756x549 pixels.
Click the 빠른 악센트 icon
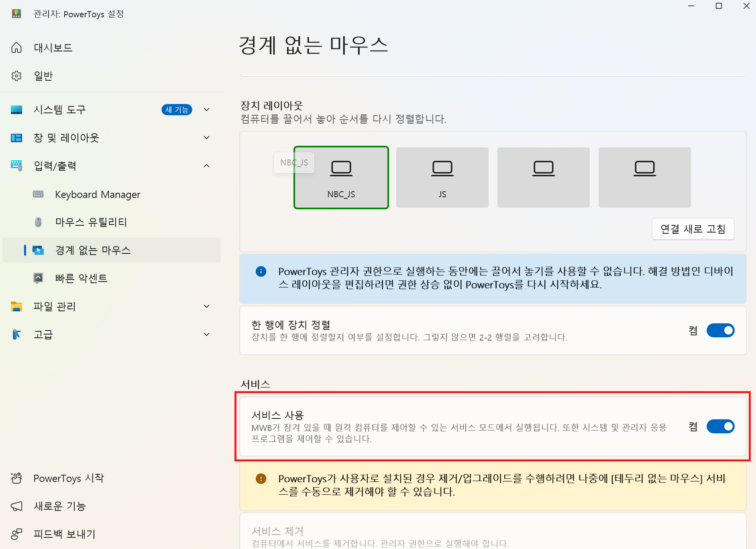[38, 278]
